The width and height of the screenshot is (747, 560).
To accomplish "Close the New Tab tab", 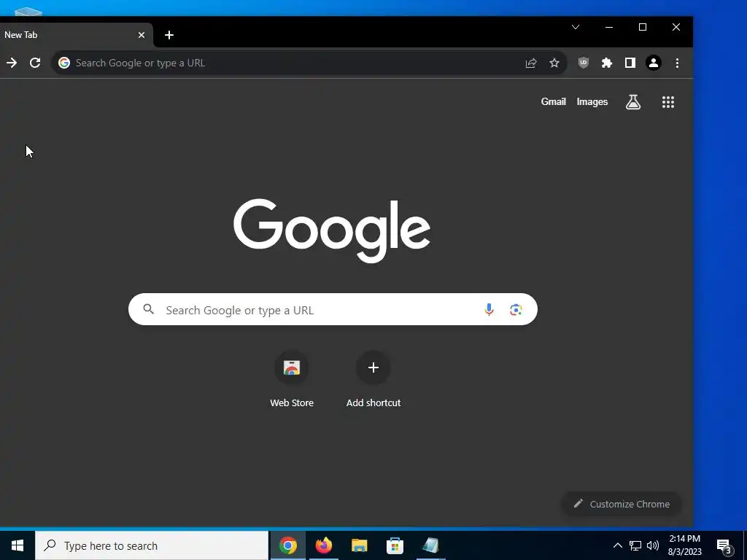I will [142, 35].
